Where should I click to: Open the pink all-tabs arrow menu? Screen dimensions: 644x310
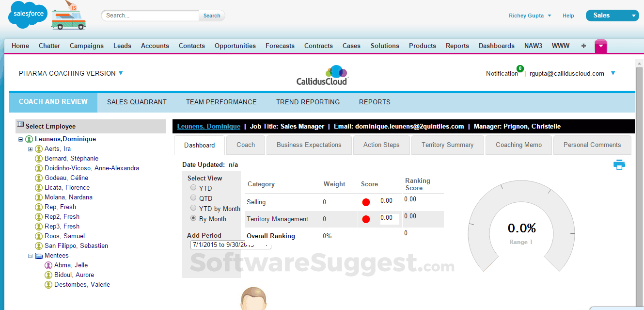pyautogui.click(x=601, y=46)
